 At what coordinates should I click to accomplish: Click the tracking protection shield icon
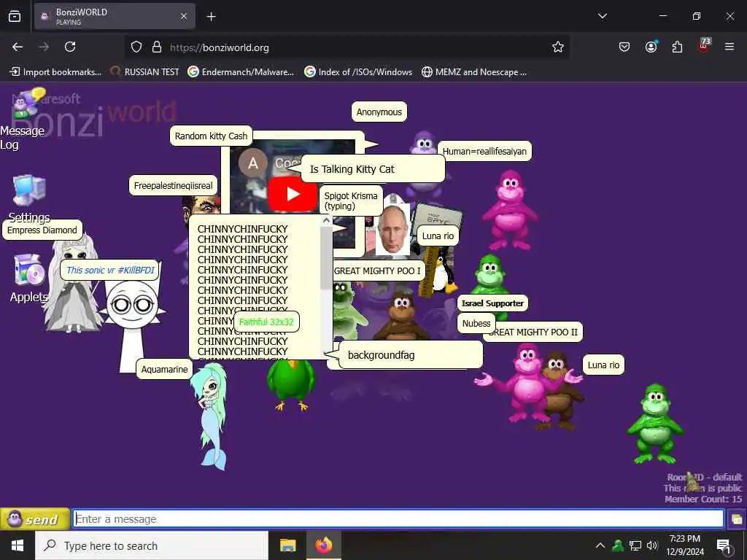point(136,47)
